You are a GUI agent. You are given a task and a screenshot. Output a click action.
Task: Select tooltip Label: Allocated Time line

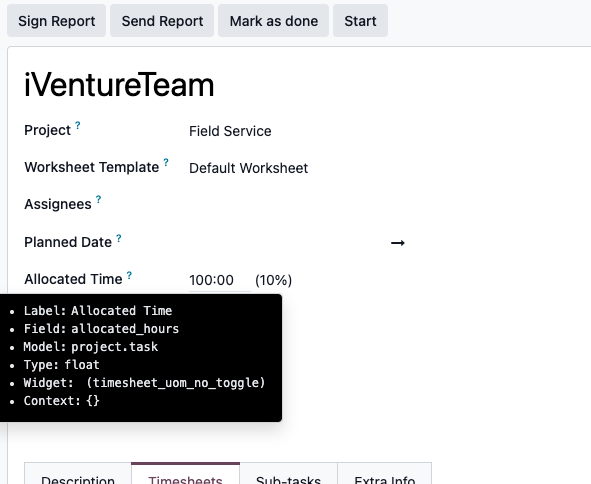[x=98, y=311]
